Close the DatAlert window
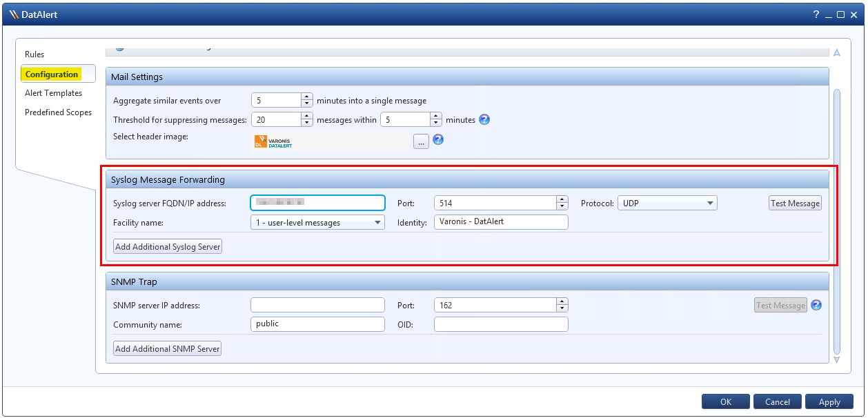Viewport: 868px width, 418px height. (854, 14)
